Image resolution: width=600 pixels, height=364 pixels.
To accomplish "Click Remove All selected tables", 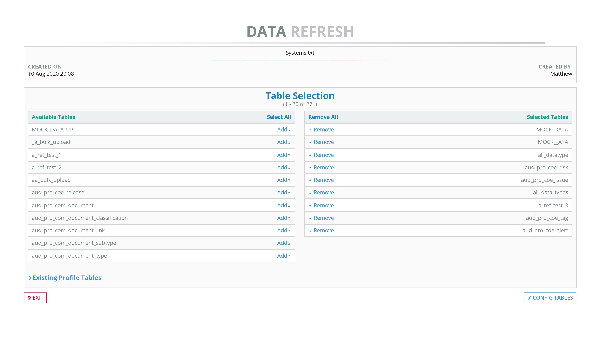I will (323, 117).
